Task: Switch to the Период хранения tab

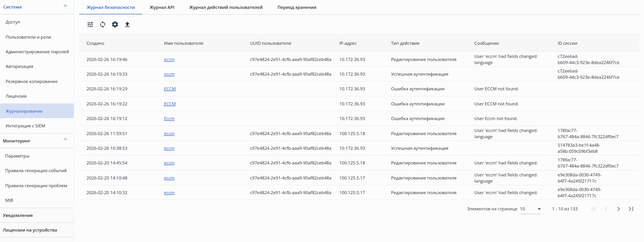Action: pyautogui.click(x=297, y=7)
